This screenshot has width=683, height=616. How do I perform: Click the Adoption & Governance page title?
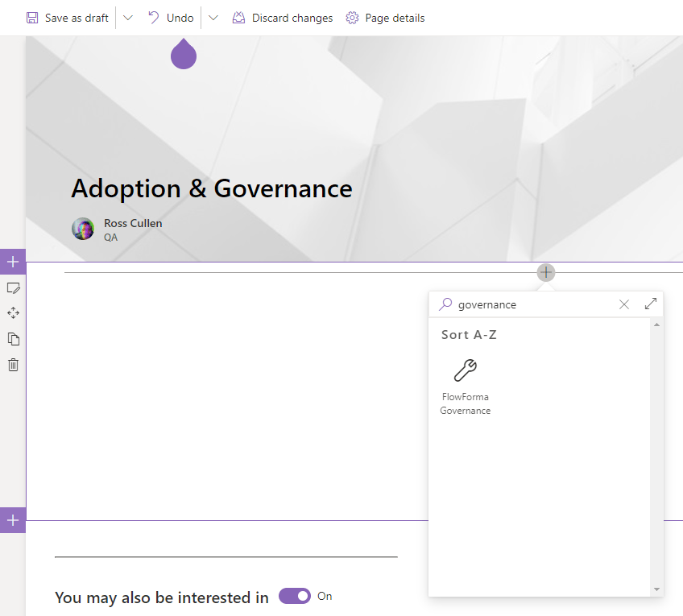click(x=212, y=188)
